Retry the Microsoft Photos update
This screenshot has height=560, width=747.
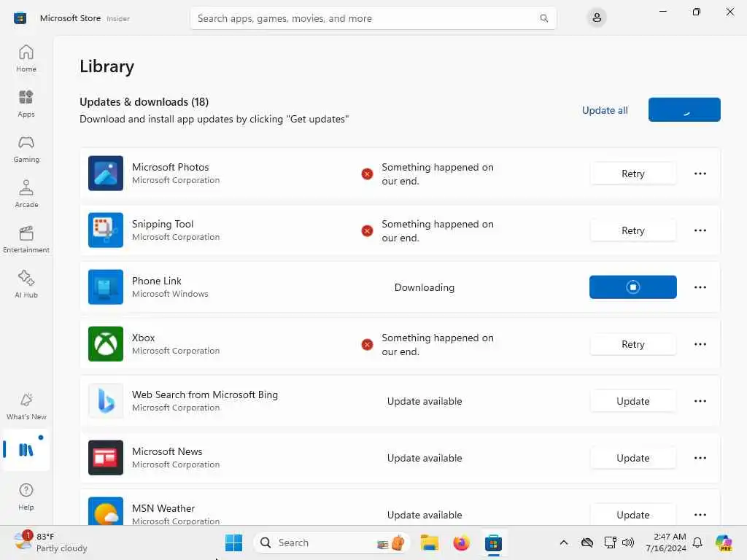pyautogui.click(x=632, y=174)
